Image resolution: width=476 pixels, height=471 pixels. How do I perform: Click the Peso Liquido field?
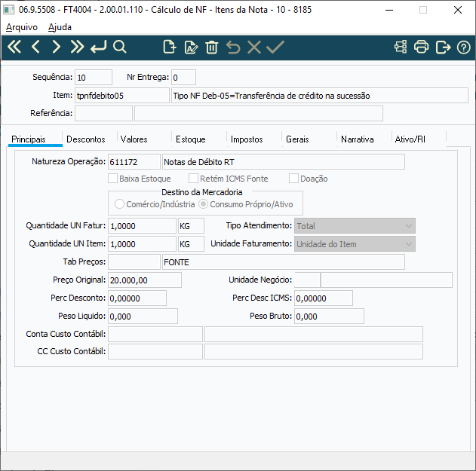coord(143,316)
